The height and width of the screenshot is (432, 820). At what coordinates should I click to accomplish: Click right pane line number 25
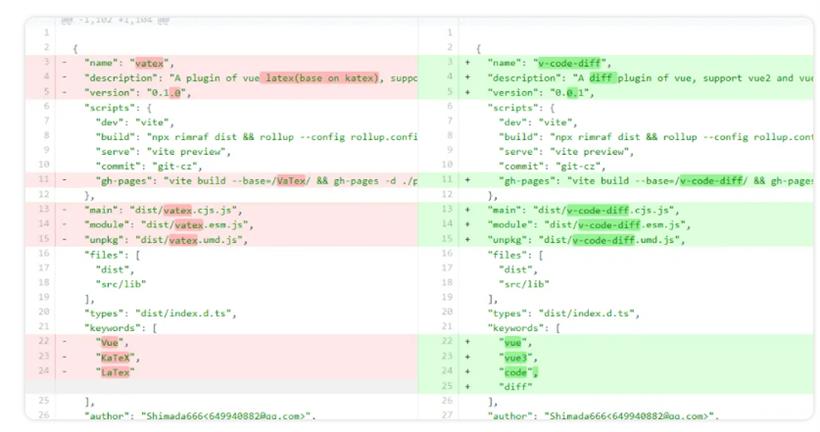click(x=447, y=386)
